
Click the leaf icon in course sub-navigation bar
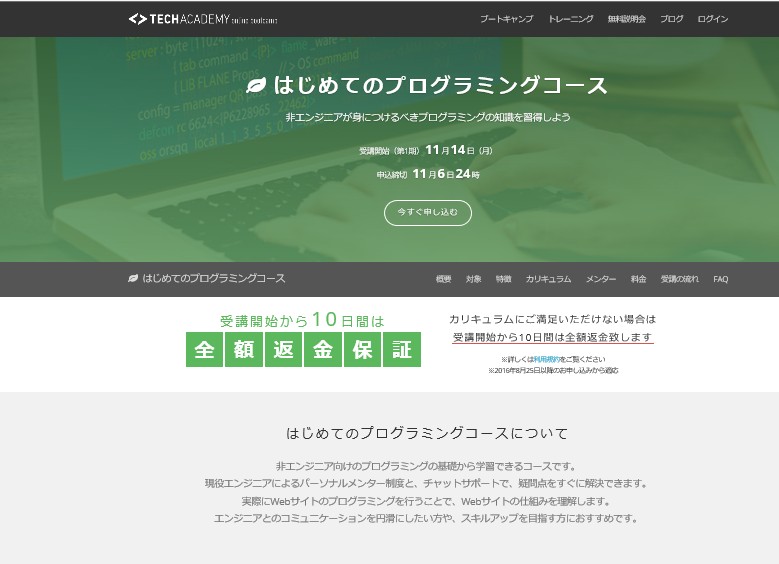133,278
